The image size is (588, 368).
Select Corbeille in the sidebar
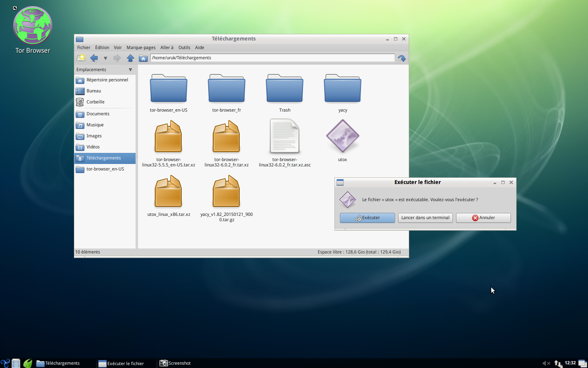pos(105,102)
